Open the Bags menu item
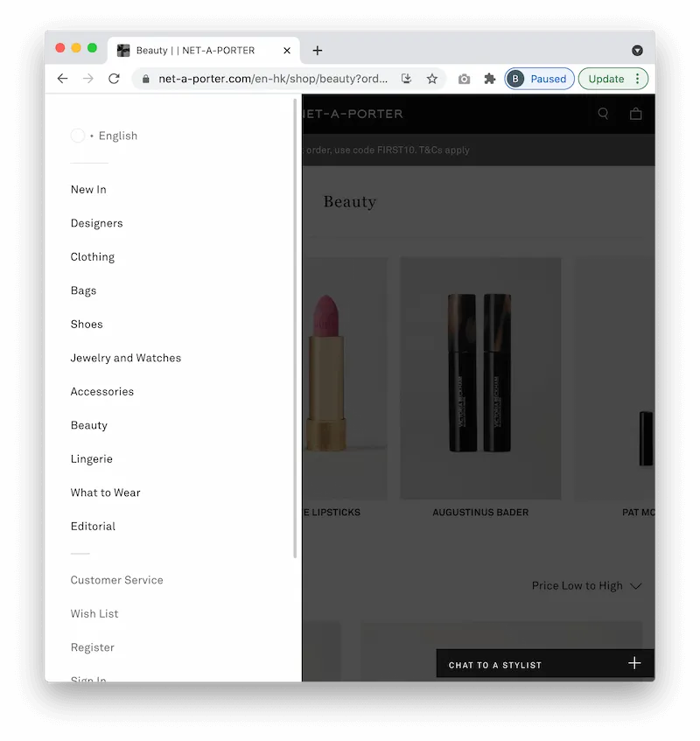This screenshot has width=700, height=741. [x=83, y=290]
